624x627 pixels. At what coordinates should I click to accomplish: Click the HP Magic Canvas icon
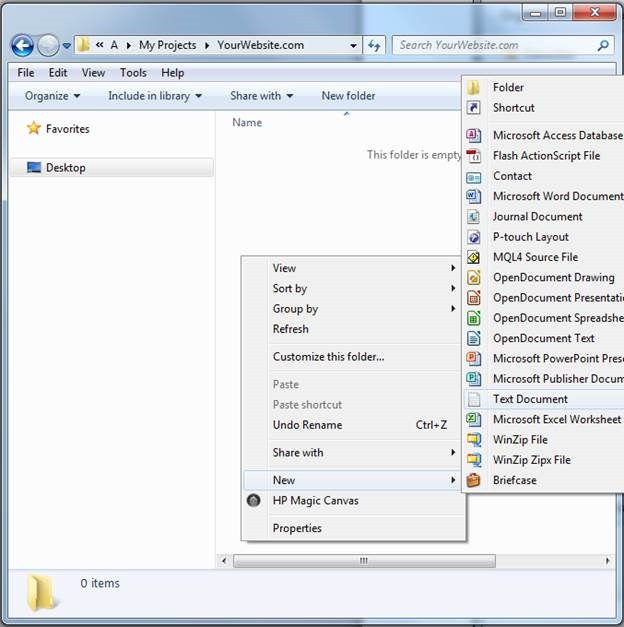(x=254, y=500)
